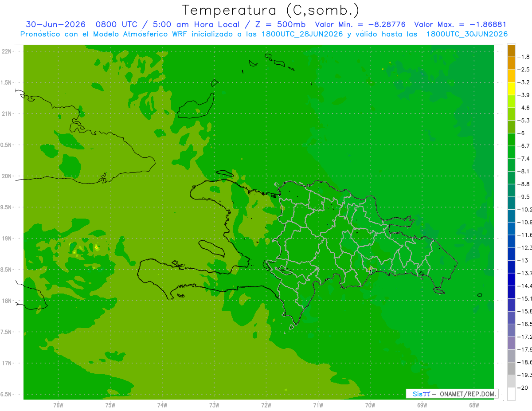Click the "20N" latitude label
This screenshot has width=532, height=411.
click(7, 176)
